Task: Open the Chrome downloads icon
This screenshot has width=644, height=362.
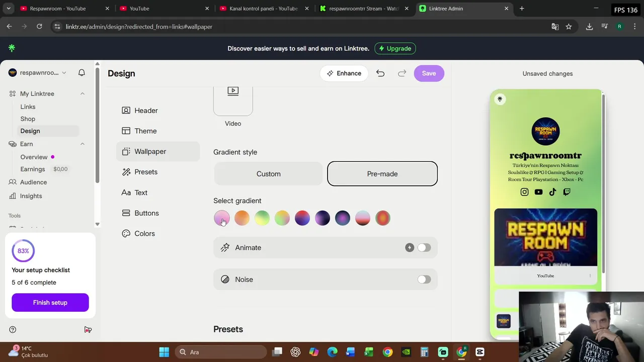Action: pos(589,27)
